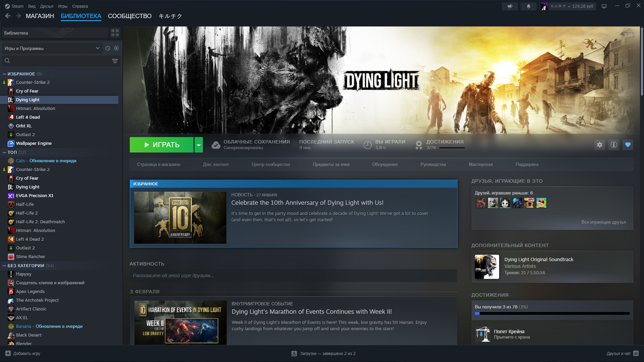Click achievements 3/78 progress bar in header
Viewport: 644px width, 362px height.
[x=451, y=148]
